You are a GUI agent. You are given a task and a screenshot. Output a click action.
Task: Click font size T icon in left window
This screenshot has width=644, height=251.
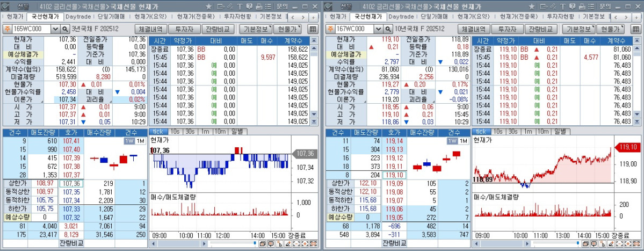pyautogui.click(x=240, y=6)
